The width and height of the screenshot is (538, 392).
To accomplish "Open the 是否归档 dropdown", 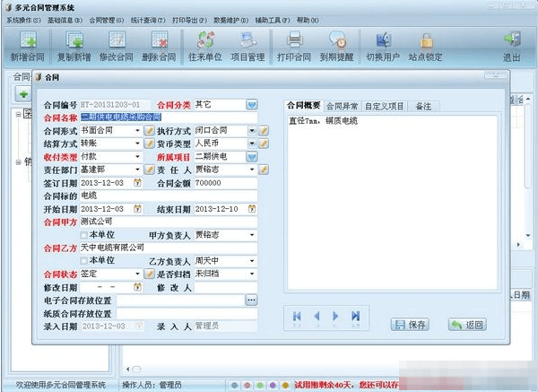I will pyautogui.click(x=252, y=274).
